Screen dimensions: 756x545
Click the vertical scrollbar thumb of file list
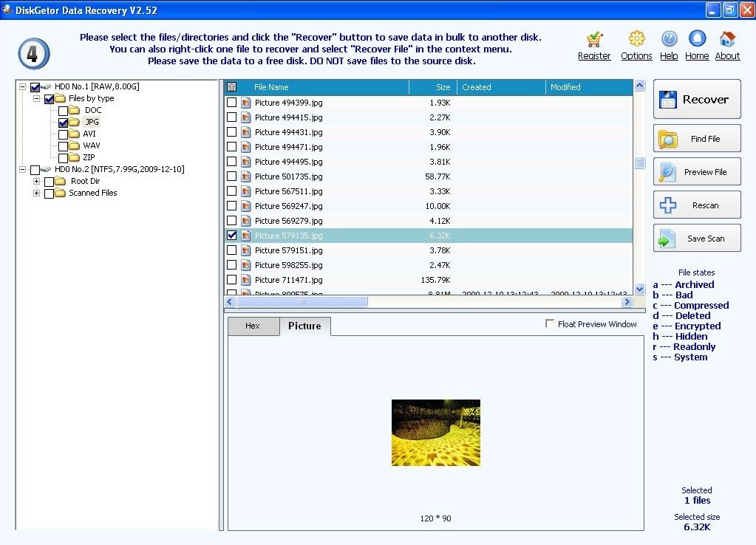tap(640, 163)
